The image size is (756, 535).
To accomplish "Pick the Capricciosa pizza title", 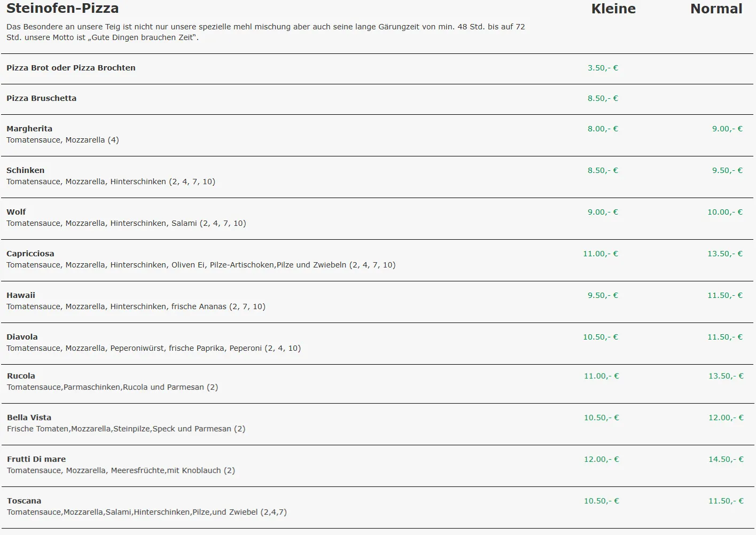I will pos(30,254).
